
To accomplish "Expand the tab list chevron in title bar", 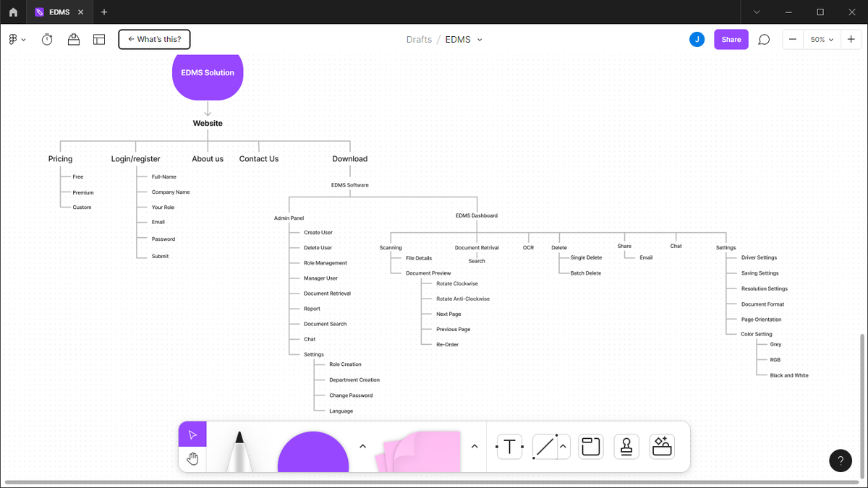I will (757, 12).
